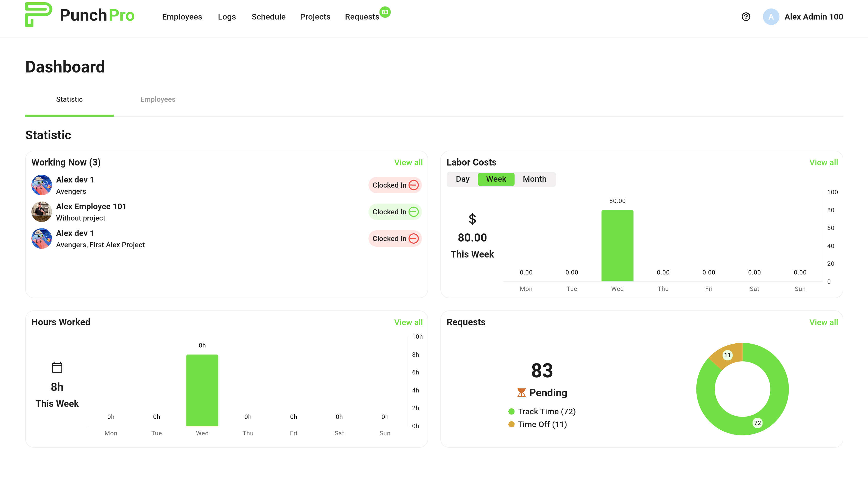The width and height of the screenshot is (868, 477).
Task: Switch Labor Costs to Month view
Action: point(534,179)
